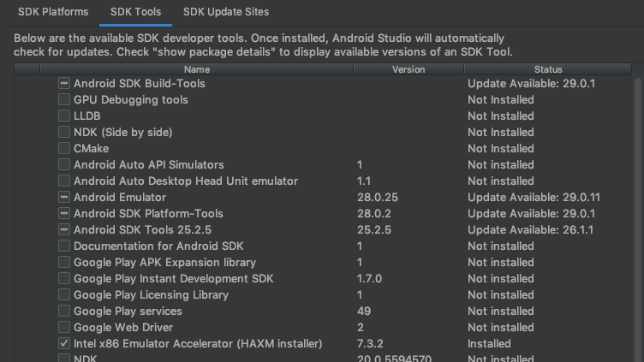
Task: Open the SDK Update Sites tab
Action: 226,12
